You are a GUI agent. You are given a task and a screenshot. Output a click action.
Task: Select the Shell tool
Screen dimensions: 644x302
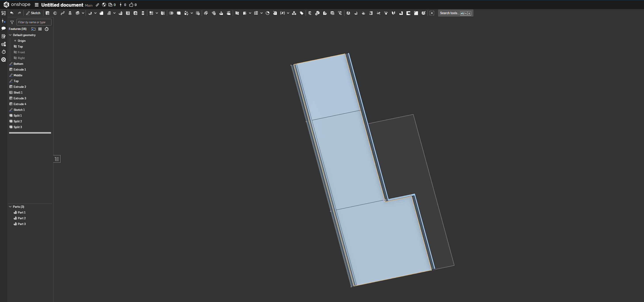tap(128, 13)
